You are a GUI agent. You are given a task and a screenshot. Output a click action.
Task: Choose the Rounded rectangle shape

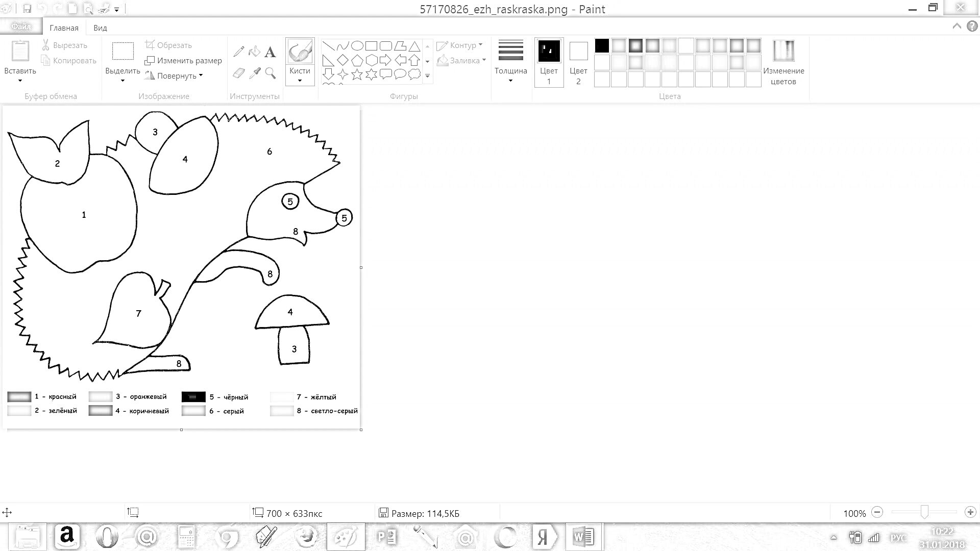click(385, 46)
